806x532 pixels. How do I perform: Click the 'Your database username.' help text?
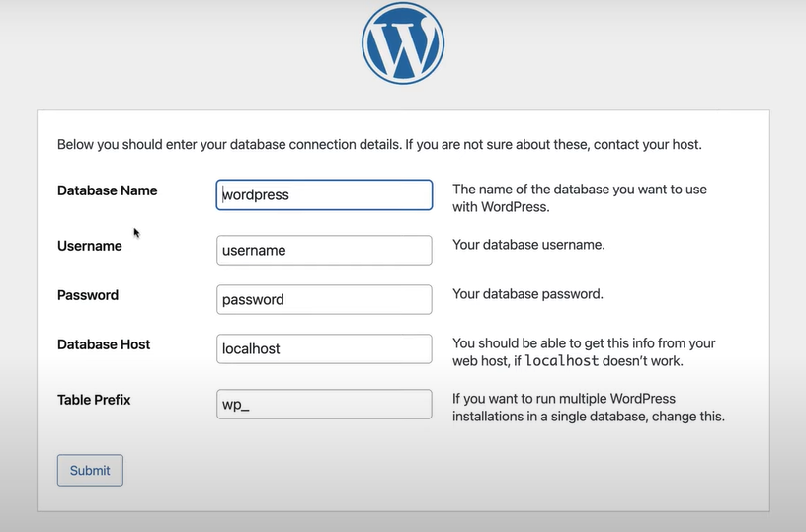pos(528,245)
